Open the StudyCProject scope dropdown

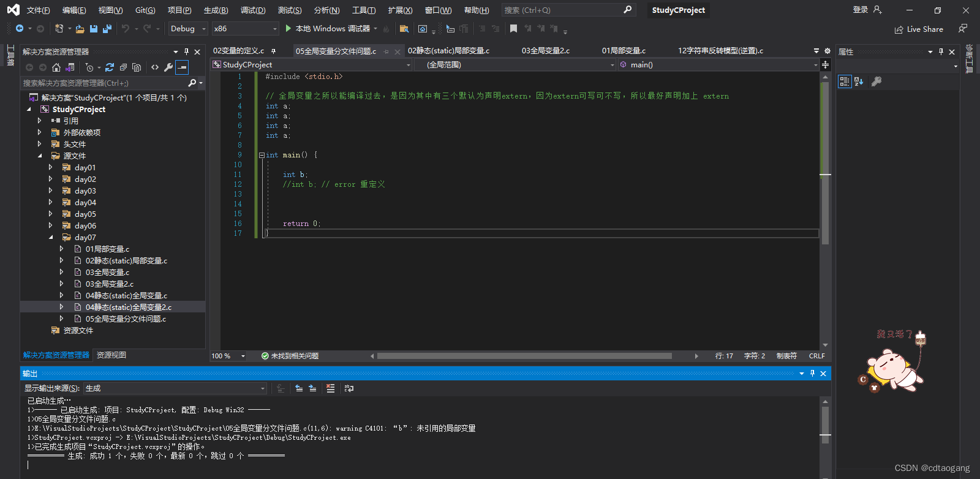[x=312, y=65]
